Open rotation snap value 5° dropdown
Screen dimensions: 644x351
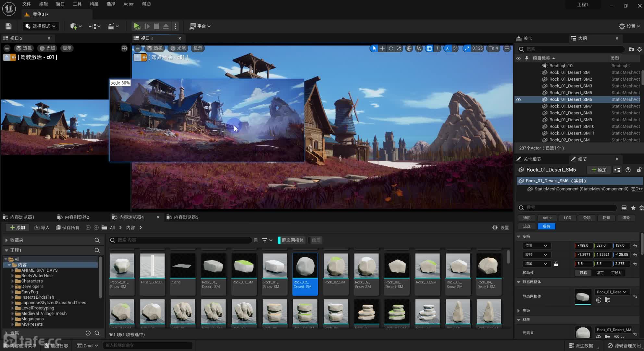point(455,48)
